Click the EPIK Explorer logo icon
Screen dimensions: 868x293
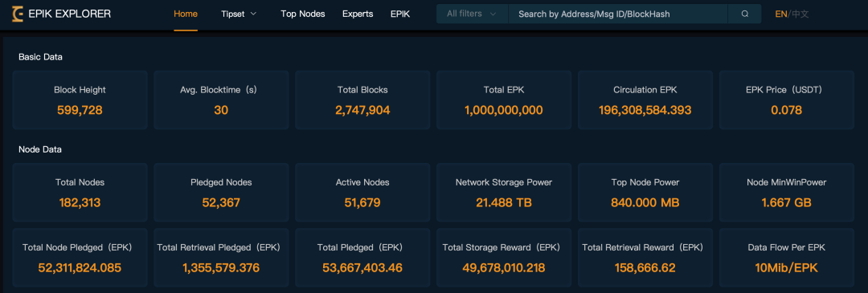[18, 14]
